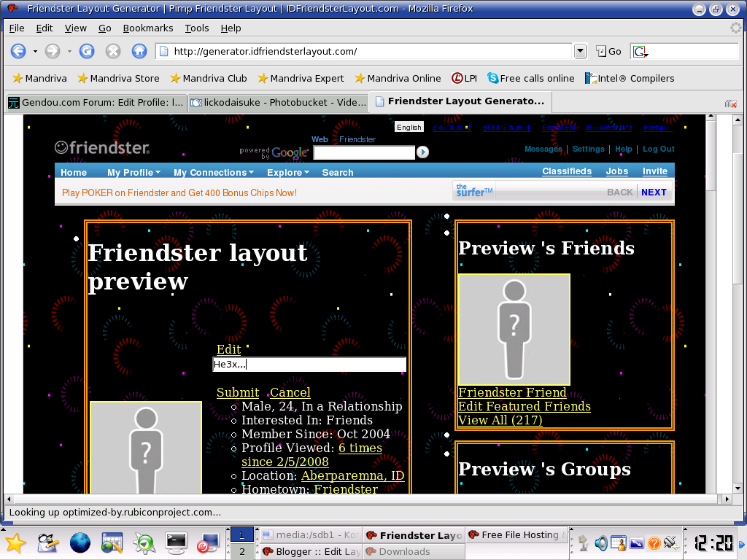Image resolution: width=747 pixels, height=560 pixels.
Task: Open the Classifieds link
Action: tap(566, 171)
